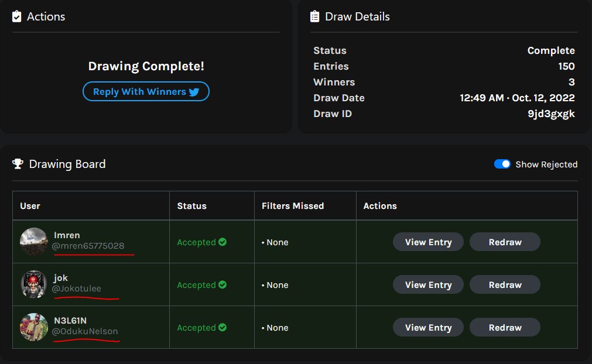Click the green check in Imren's Accepted status
This screenshot has width=592, height=364.
pyautogui.click(x=223, y=242)
